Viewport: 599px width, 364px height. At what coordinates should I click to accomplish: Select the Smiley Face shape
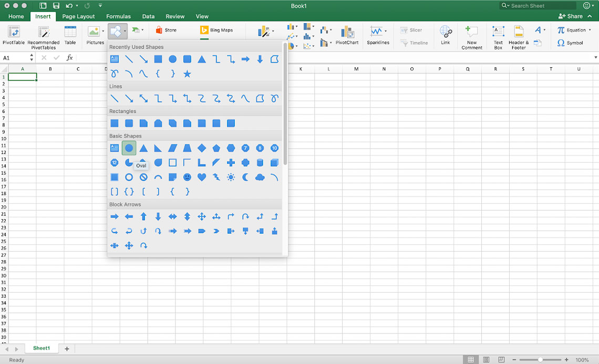(187, 177)
